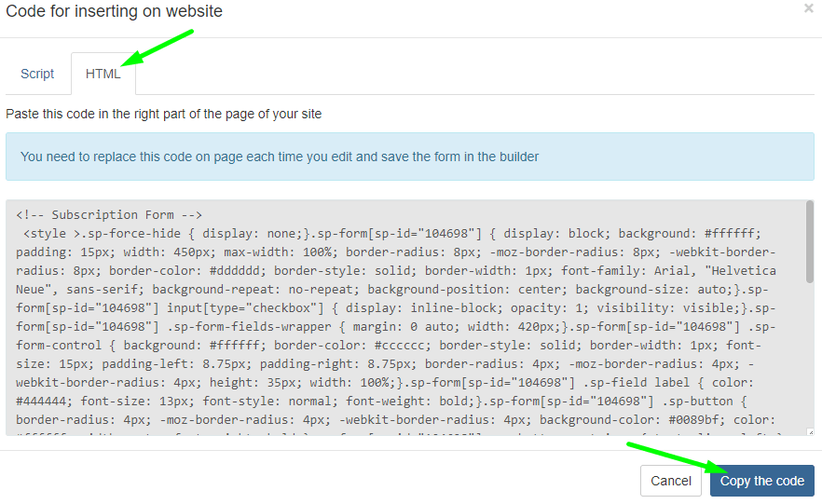
Task: Click the code box scrollbar thumb
Action: point(810,242)
